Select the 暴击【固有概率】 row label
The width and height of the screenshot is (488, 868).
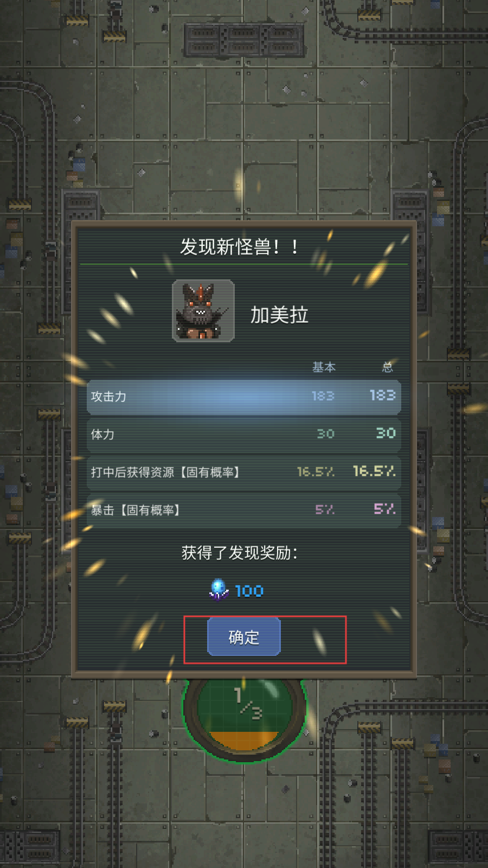tap(136, 510)
